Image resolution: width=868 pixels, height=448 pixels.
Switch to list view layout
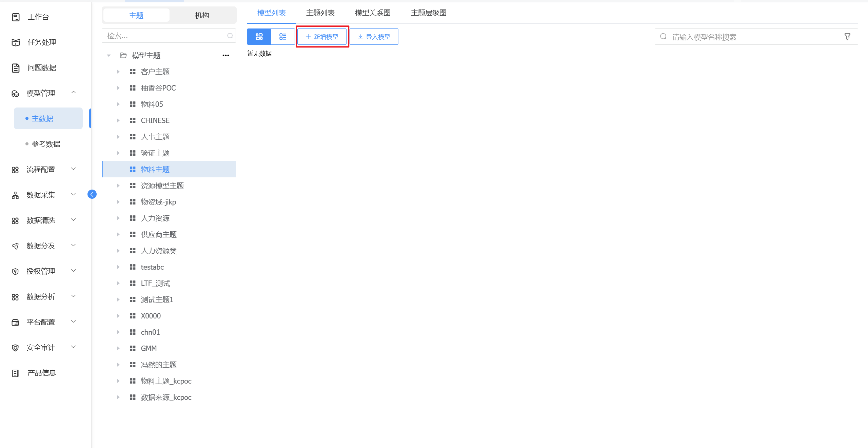(283, 37)
